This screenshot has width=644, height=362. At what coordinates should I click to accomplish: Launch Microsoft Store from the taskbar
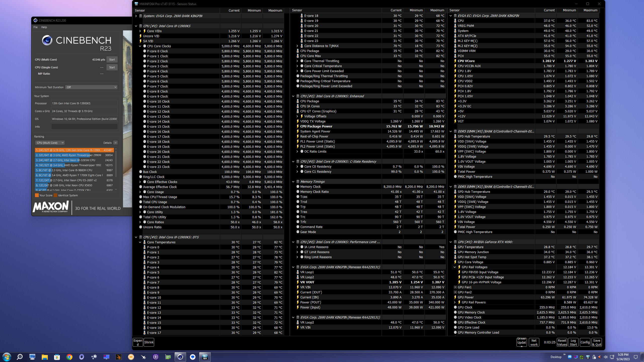pyautogui.click(x=57, y=357)
